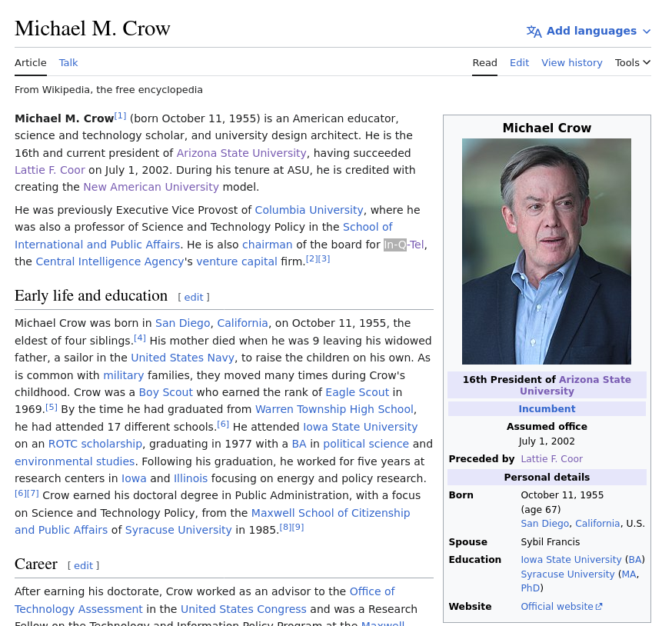
Task: Open California link in infobox Born row
Action: tap(597, 524)
